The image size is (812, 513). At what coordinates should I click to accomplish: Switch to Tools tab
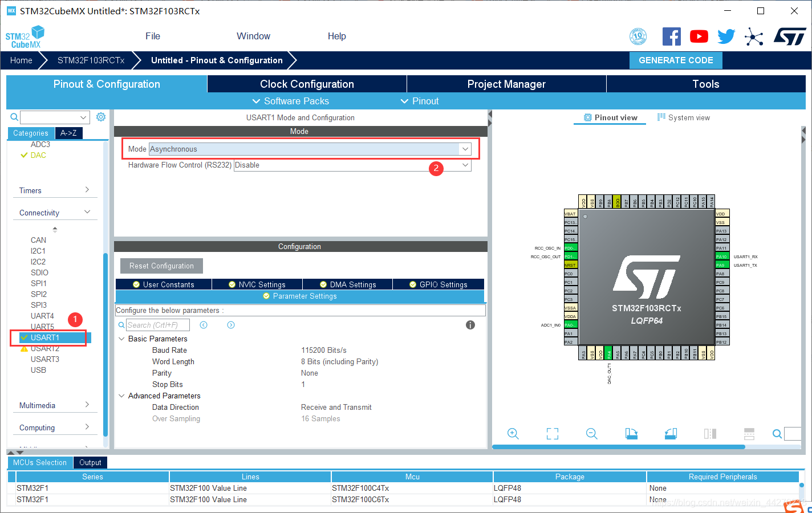tap(706, 84)
